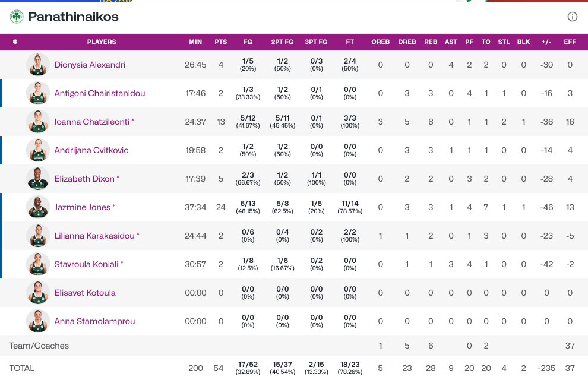The width and height of the screenshot is (588, 377).
Task: Open Antigoni Chairistanidou's profile link
Action: pyautogui.click(x=100, y=93)
